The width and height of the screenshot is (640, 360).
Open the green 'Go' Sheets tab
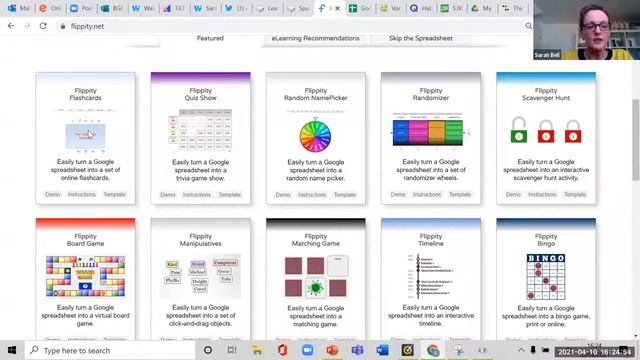coord(360,8)
